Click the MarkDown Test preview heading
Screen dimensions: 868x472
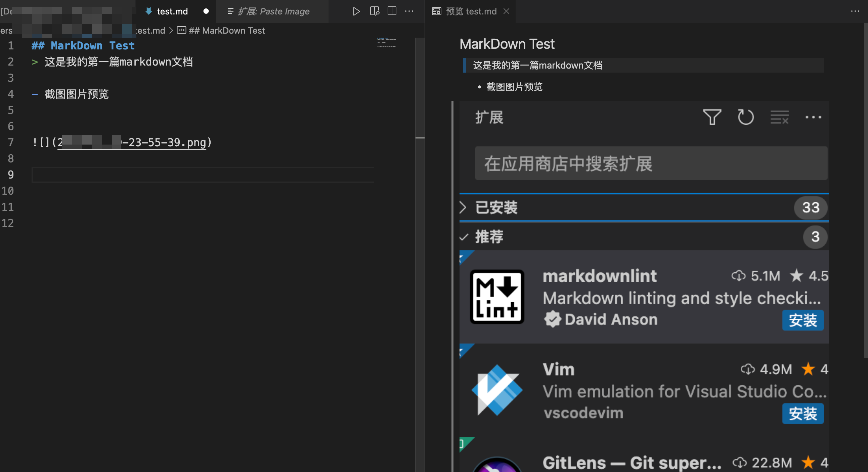507,44
